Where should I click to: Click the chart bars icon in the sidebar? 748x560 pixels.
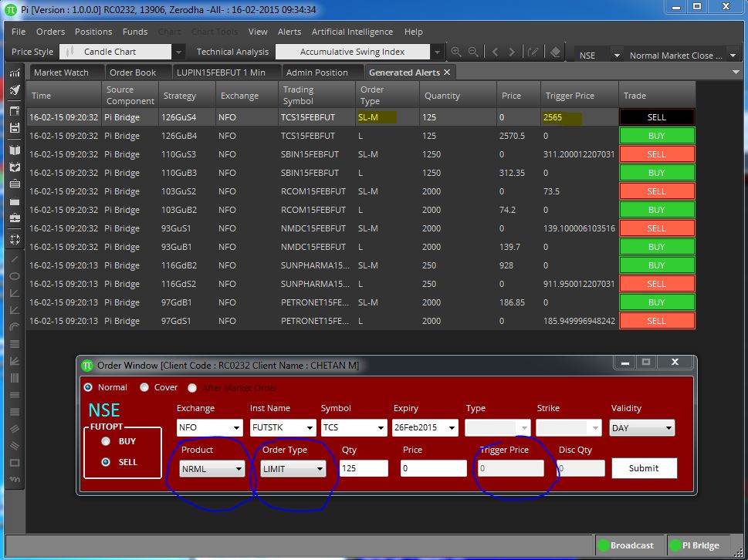pos(15,73)
